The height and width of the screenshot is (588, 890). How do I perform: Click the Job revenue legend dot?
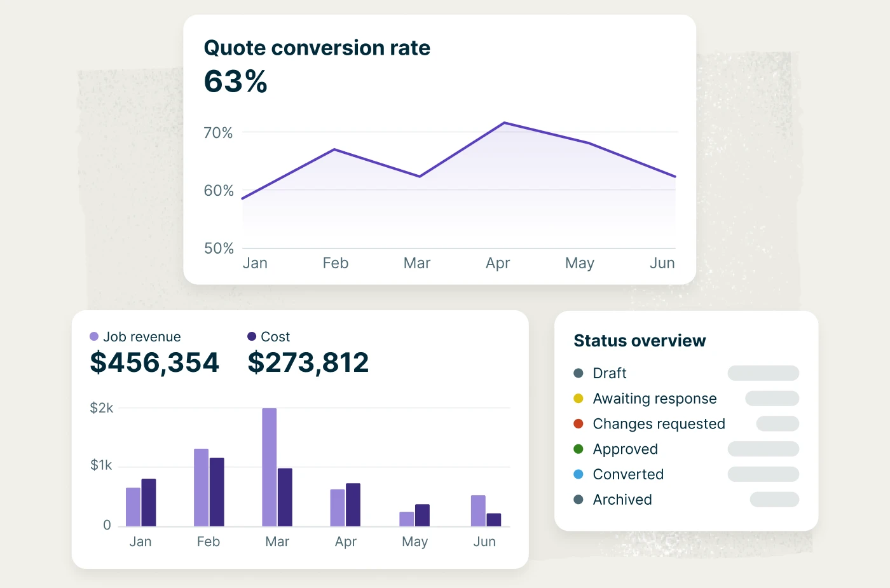tap(94, 337)
